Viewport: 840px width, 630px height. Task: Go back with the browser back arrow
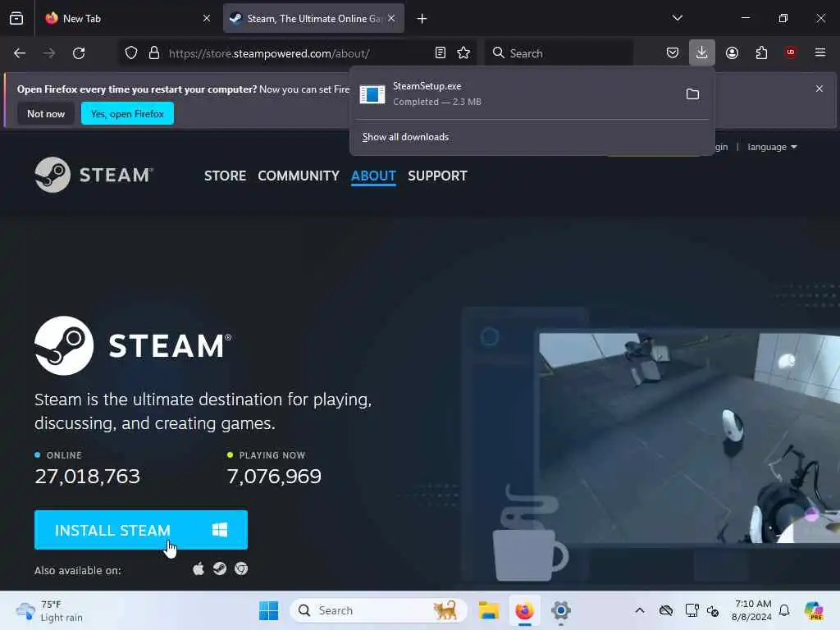point(20,53)
